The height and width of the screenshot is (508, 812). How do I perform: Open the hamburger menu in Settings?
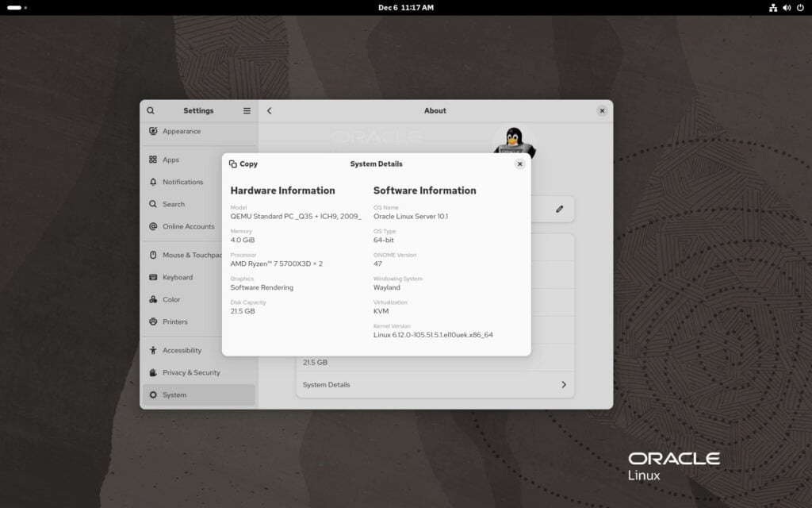pos(246,110)
